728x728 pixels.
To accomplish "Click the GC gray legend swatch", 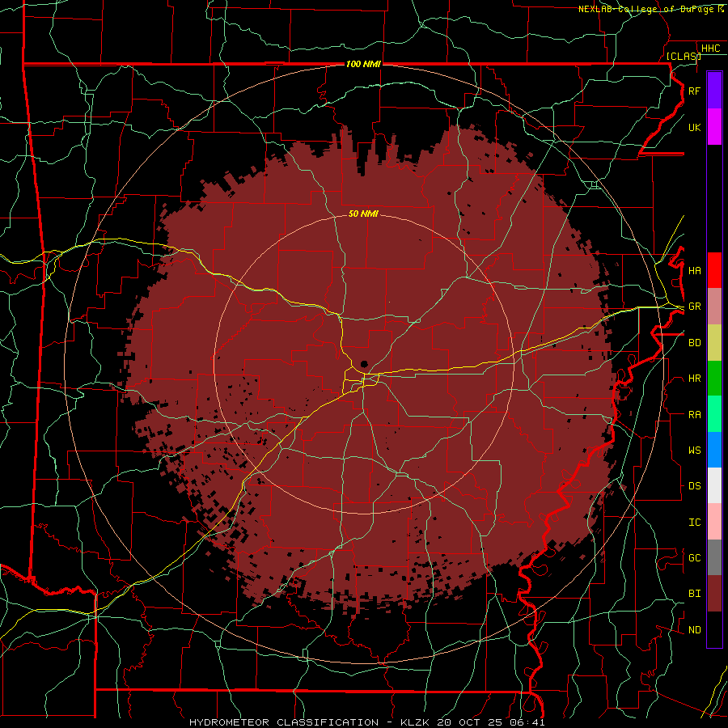I will pyautogui.click(x=714, y=557).
